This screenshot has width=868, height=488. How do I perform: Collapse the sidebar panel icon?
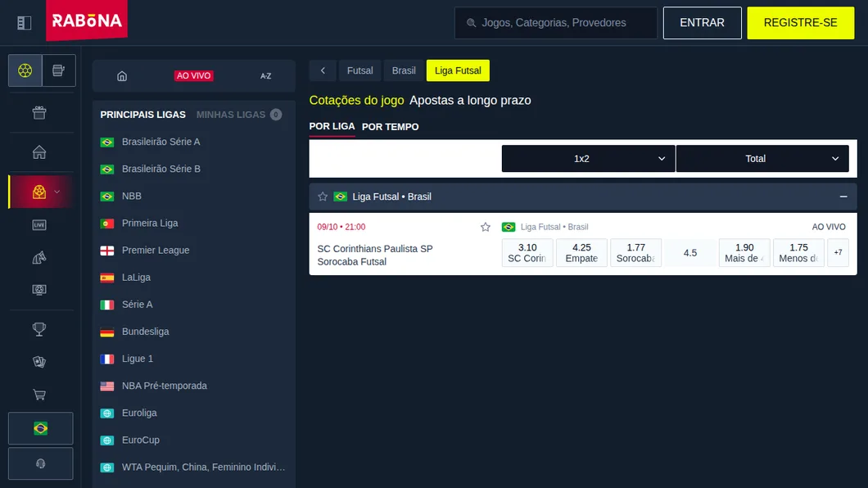point(24,23)
